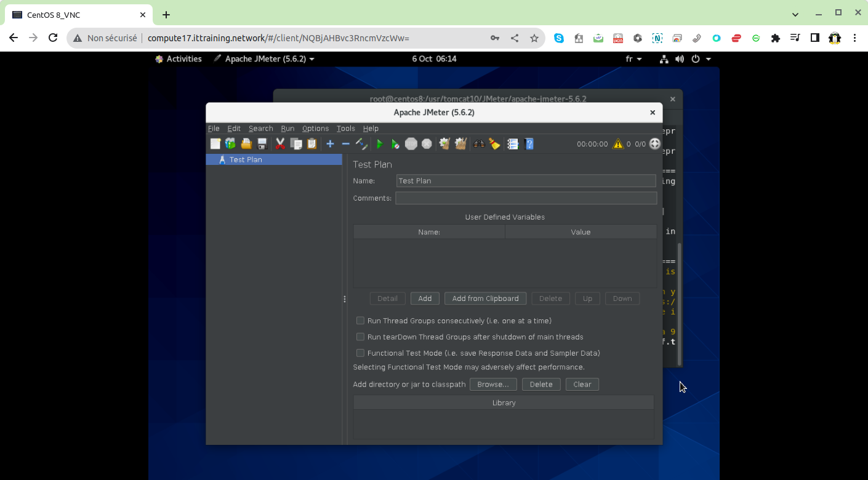Save the test plan via floppy icon
The width and height of the screenshot is (868, 480).
coord(262,144)
